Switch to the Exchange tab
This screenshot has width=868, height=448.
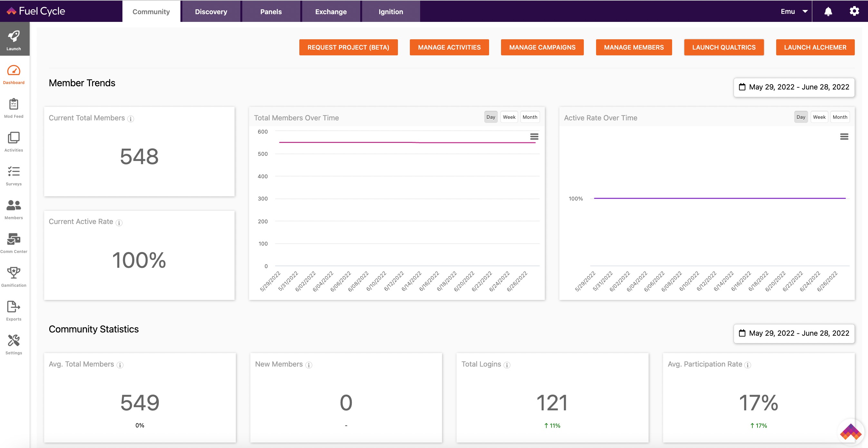[331, 12]
